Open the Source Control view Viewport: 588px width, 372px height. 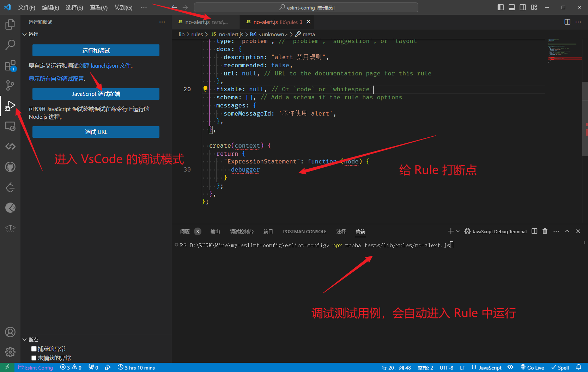coord(10,85)
